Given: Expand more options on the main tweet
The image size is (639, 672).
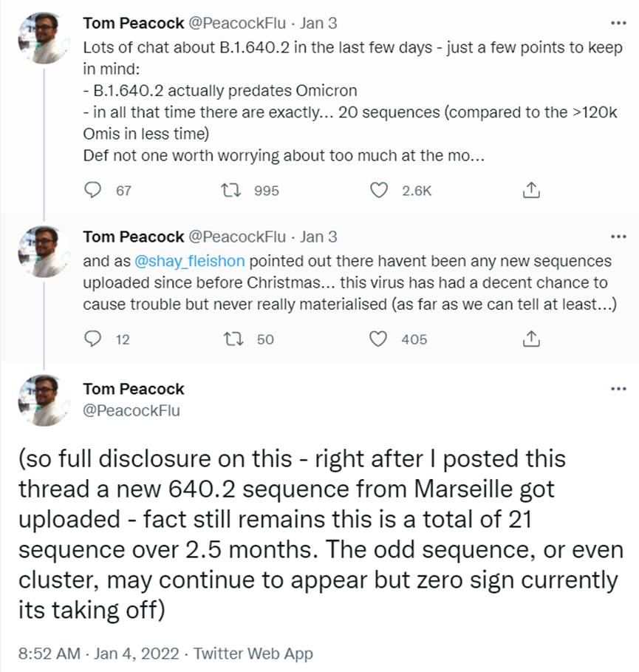Looking at the screenshot, I should click(618, 389).
